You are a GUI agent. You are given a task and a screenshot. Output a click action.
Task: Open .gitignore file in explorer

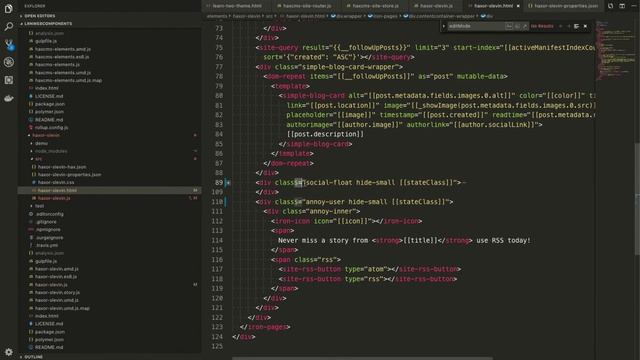tap(45, 222)
